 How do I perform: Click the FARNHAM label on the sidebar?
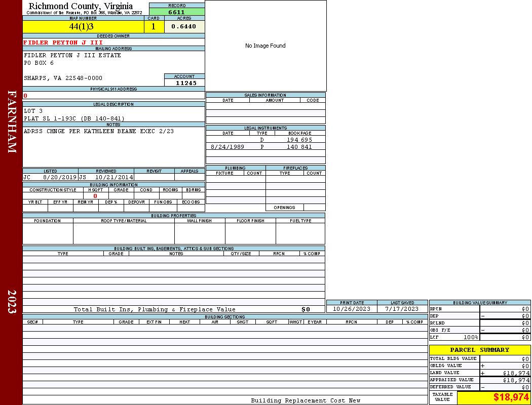(12, 121)
